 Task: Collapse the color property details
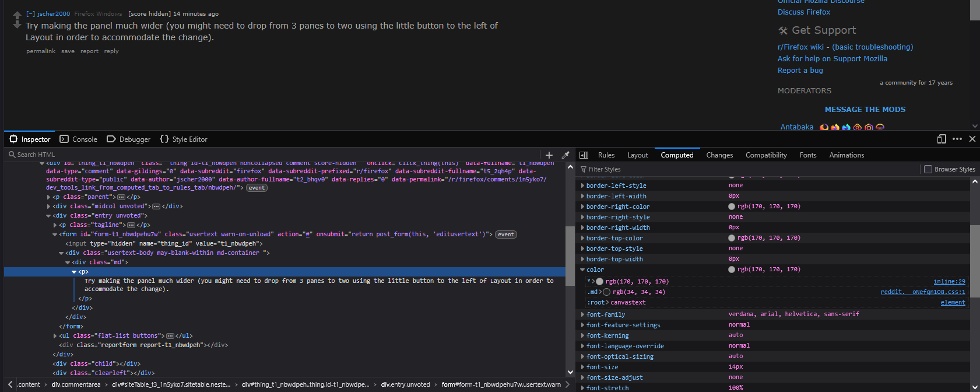tap(582, 269)
